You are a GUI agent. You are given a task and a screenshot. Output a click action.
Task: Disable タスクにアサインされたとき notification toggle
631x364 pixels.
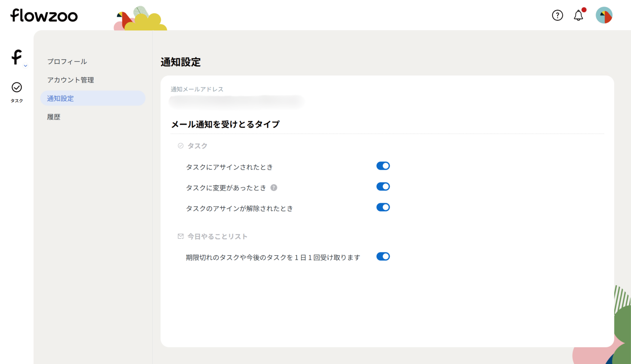coord(383,166)
